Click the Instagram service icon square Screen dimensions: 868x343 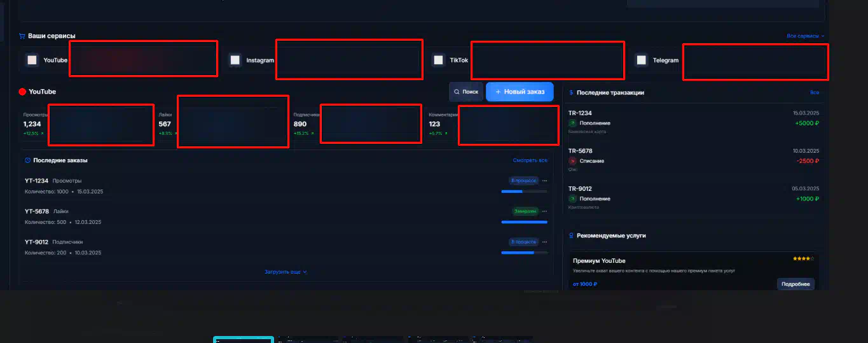tap(235, 60)
